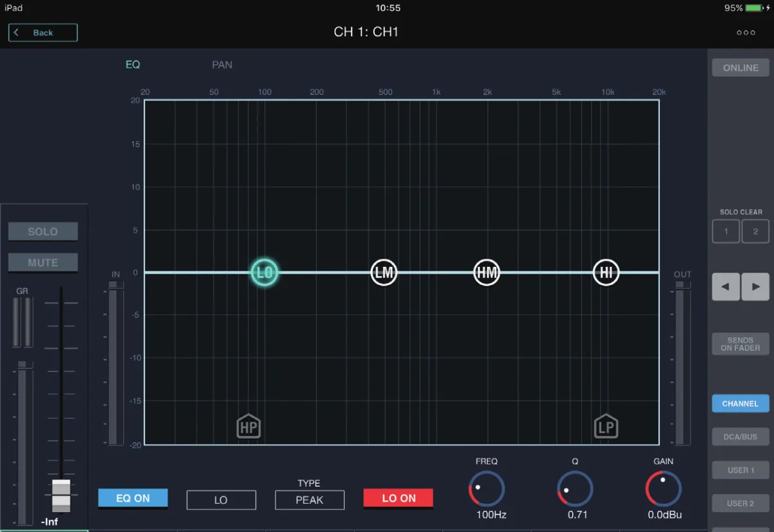Select the DCA/BUS layer tab
Screen dimensions: 774x532
click(740, 437)
